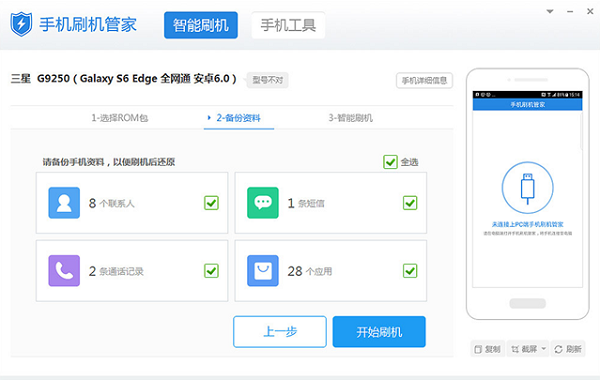Click the green SMS chat bubble icon
This screenshot has width=600, height=380.
point(263,203)
